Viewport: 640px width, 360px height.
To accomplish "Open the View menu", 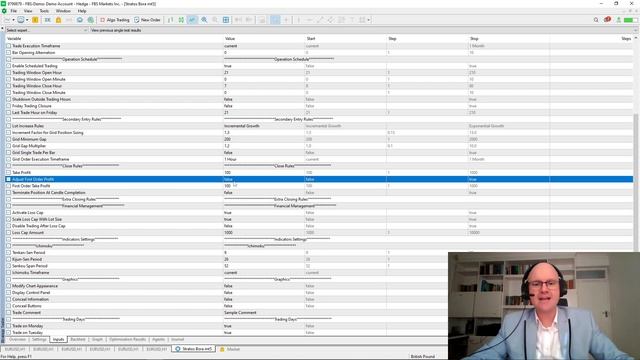I will [x=28, y=11].
